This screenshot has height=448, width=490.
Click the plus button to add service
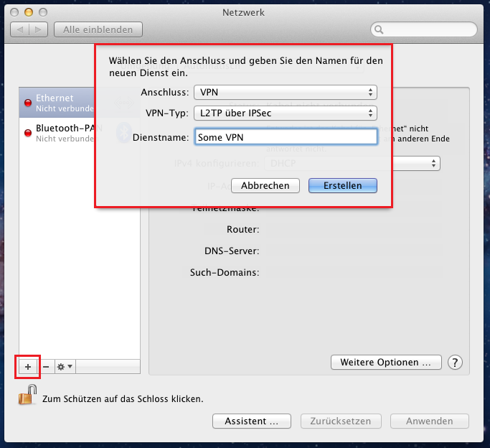point(29,366)
